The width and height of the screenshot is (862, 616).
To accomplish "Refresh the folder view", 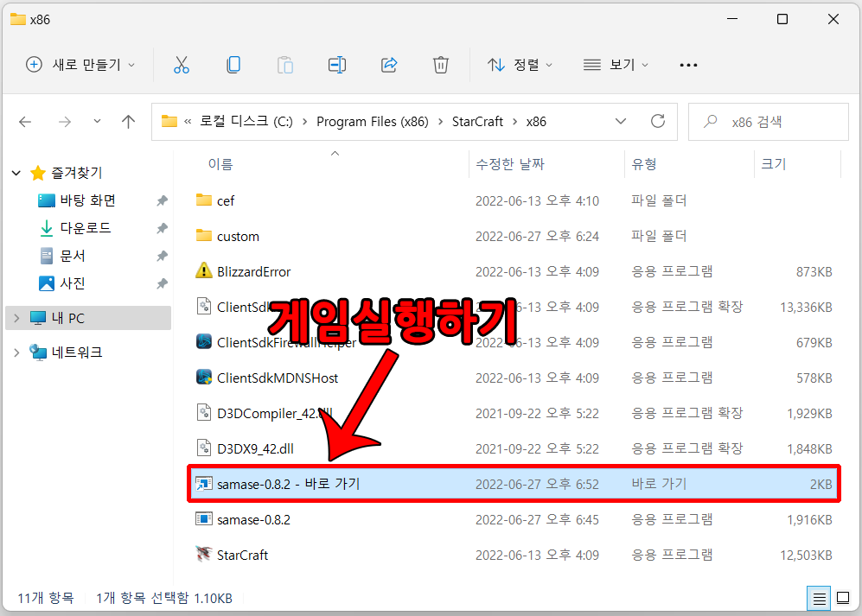I will tap(657, 121).
